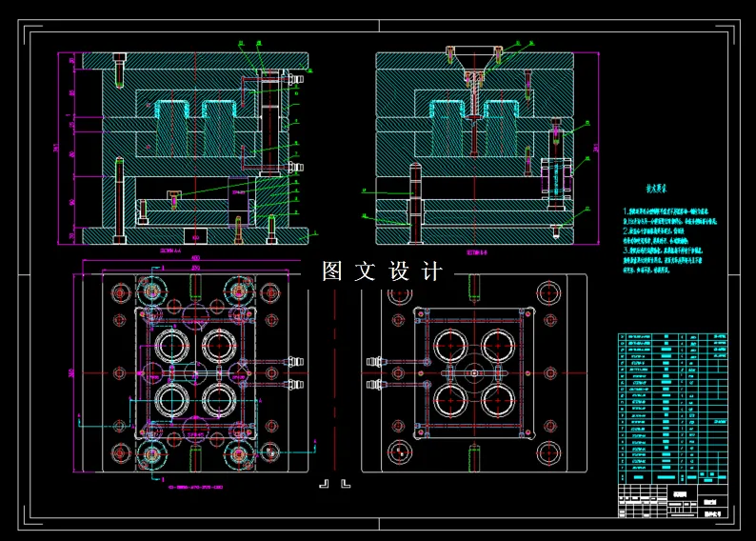
Task: Click the white title block below the parts list
Action: (672, 501)
